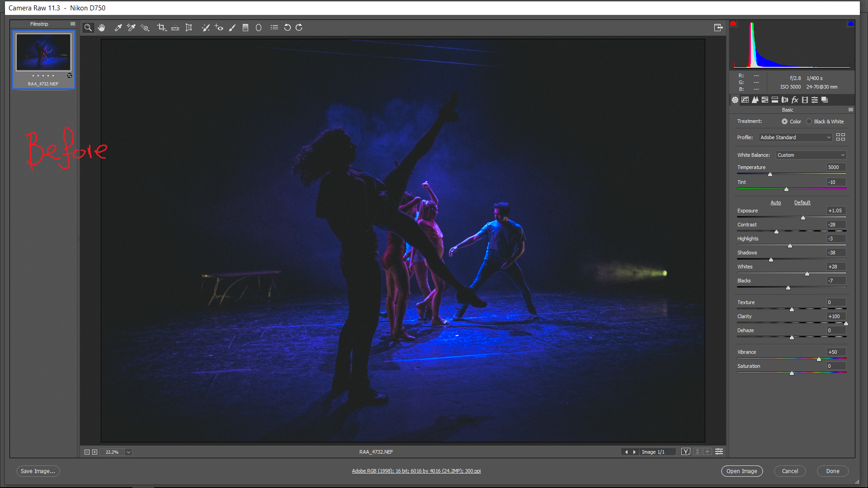Screen dimensions: 868x488
Task: Activate the Spot Removal tool
Action: coord(206,28)
